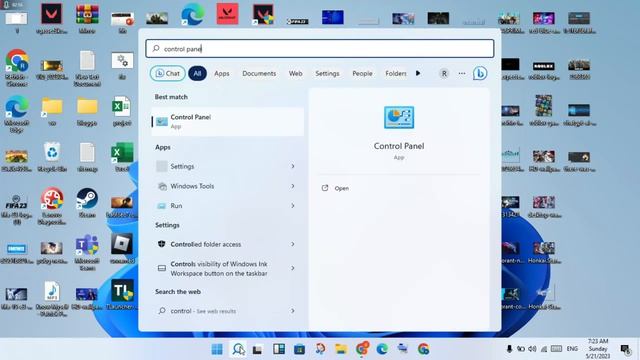640x360 pixels.
Task: Click the ENG language indicator on taskbar
Action: (572, 349)
